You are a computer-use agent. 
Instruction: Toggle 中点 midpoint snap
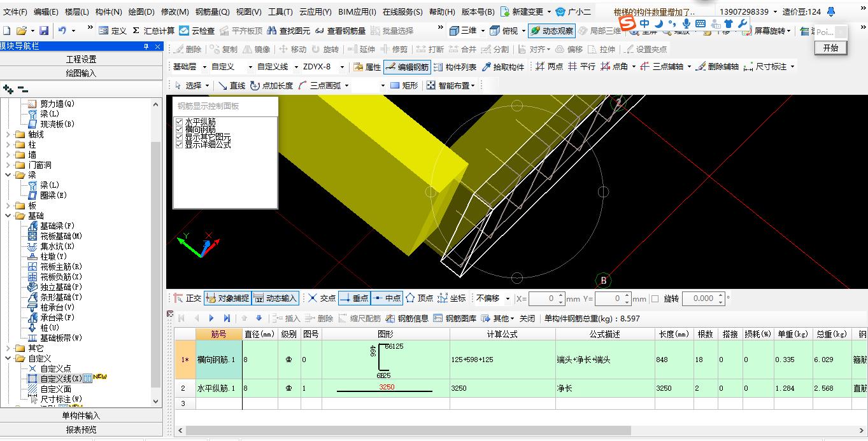pos(387,298)
